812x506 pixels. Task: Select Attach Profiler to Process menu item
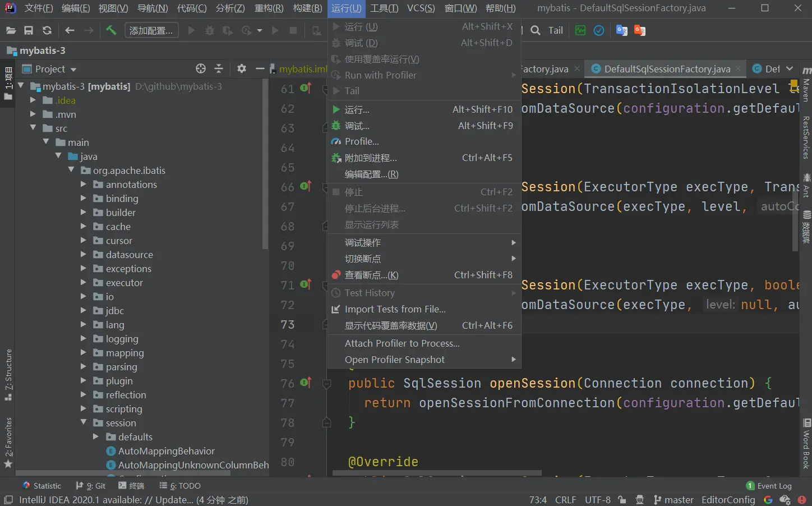point(402,343)
